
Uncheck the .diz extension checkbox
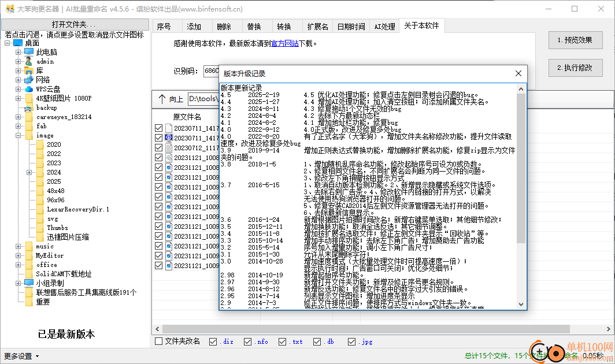pyautogui.click(x=213, y=341)
